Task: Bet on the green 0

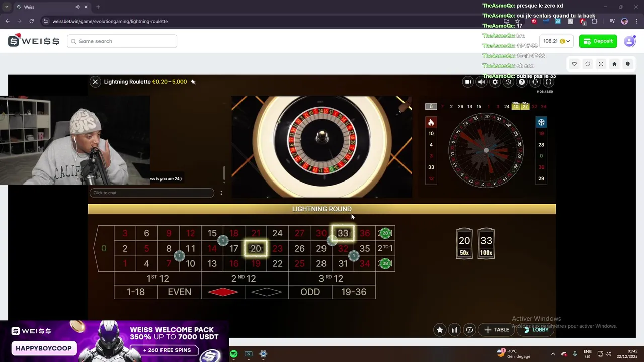Action: coord(104,248)
